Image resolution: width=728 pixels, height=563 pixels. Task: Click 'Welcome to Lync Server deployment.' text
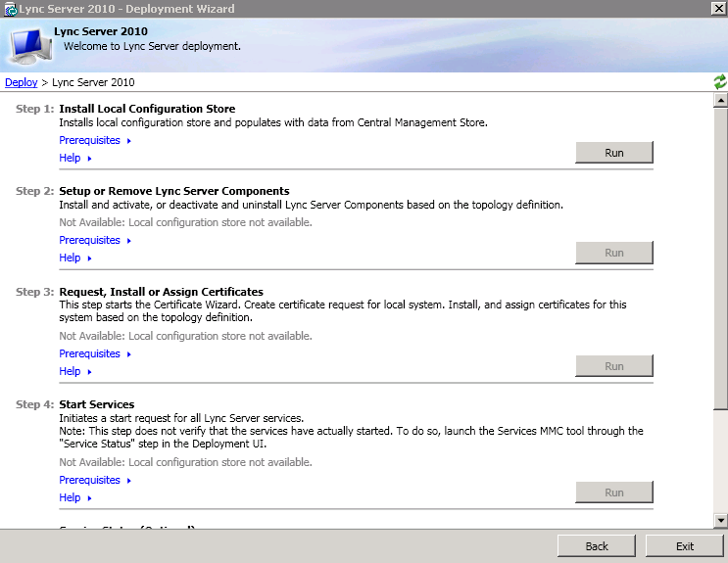point(152,46)
